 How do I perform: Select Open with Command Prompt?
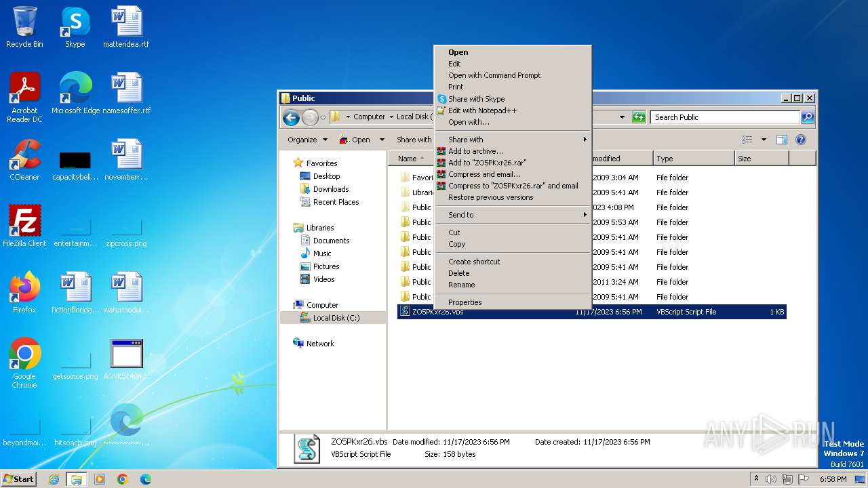pos(513,75)
